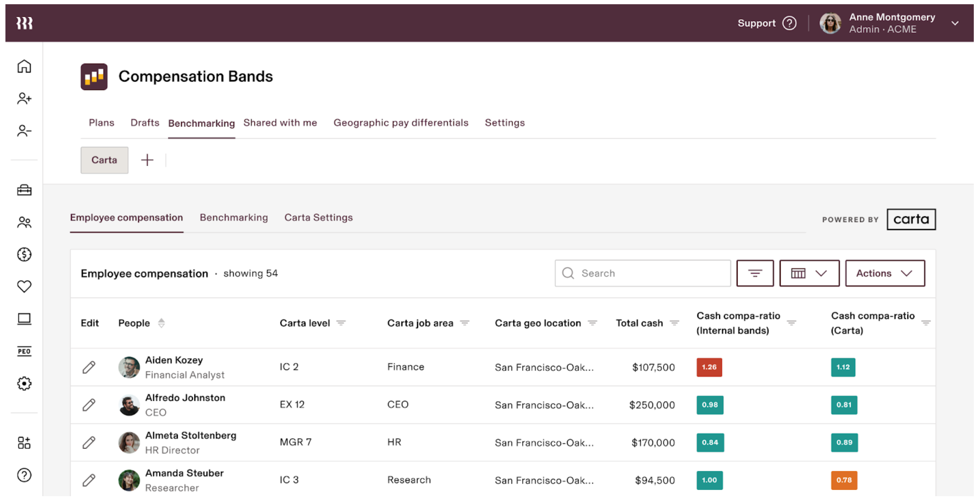Open the Carta Settings tab
The image size is (980, 502).
(318, 218)
